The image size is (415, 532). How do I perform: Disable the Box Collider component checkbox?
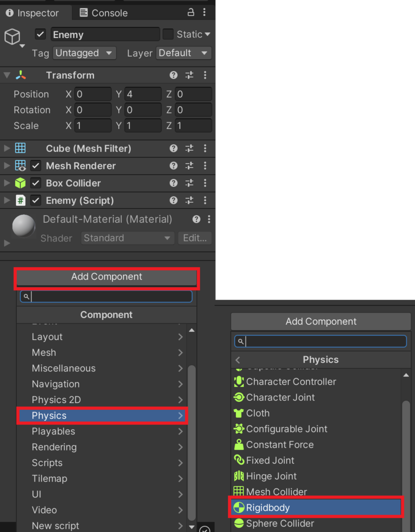(x=35, y=183)
